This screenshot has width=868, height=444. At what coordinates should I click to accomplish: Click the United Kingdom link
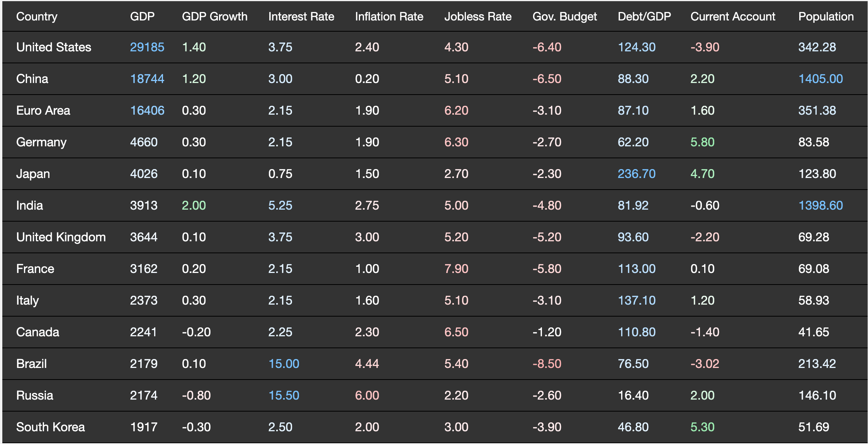point(61,237)
